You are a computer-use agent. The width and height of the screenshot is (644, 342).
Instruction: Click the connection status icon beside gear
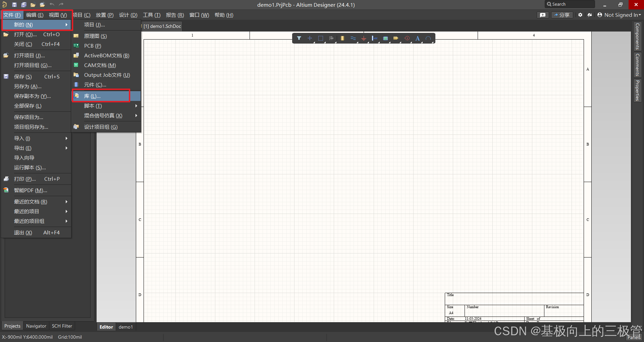(590, 15)
